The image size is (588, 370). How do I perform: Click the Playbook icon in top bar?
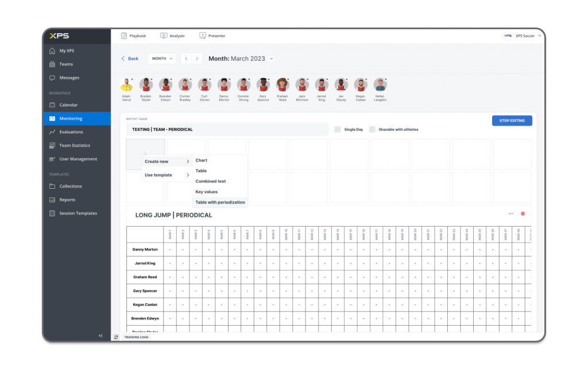pos(124,36)
